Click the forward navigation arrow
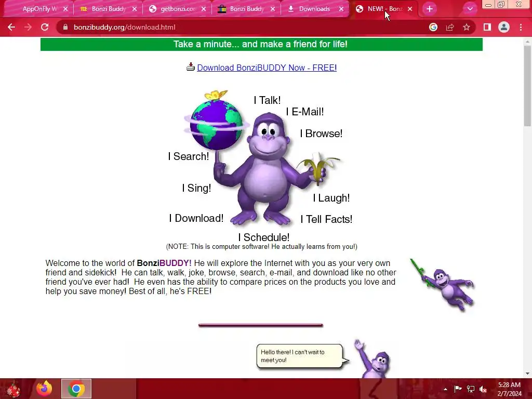Viewport: 532px width, 399px height. click(x=28, y=27)
